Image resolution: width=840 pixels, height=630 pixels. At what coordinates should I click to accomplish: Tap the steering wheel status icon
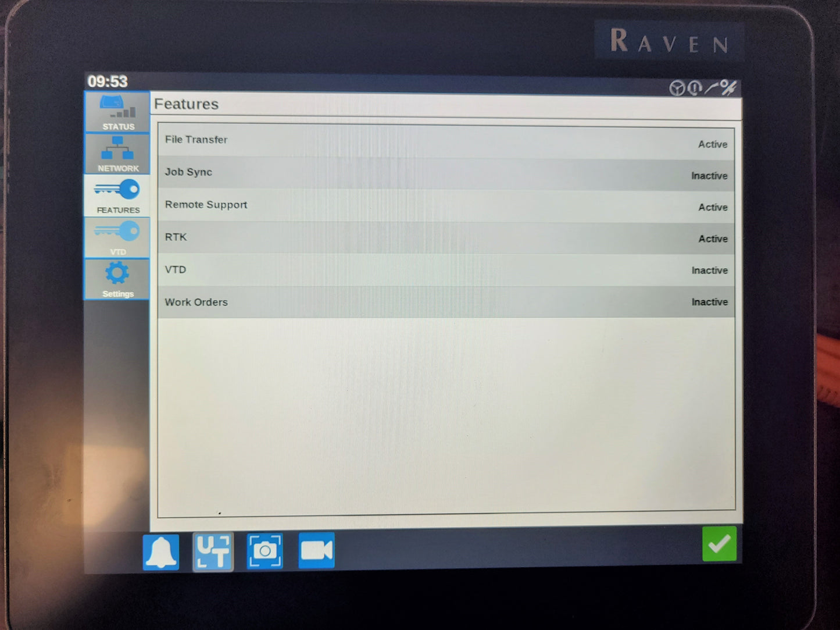(677, 88)
